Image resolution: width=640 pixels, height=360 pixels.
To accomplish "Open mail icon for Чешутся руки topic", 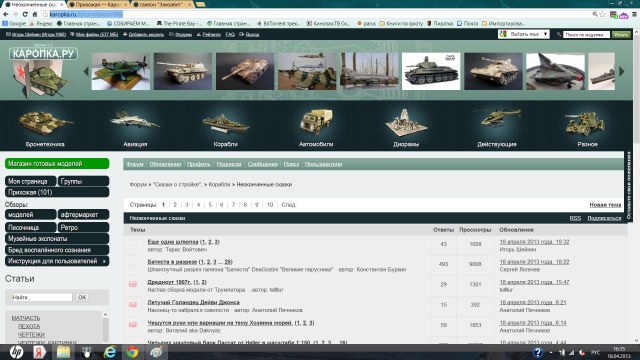I will click(x=133, y=325).
